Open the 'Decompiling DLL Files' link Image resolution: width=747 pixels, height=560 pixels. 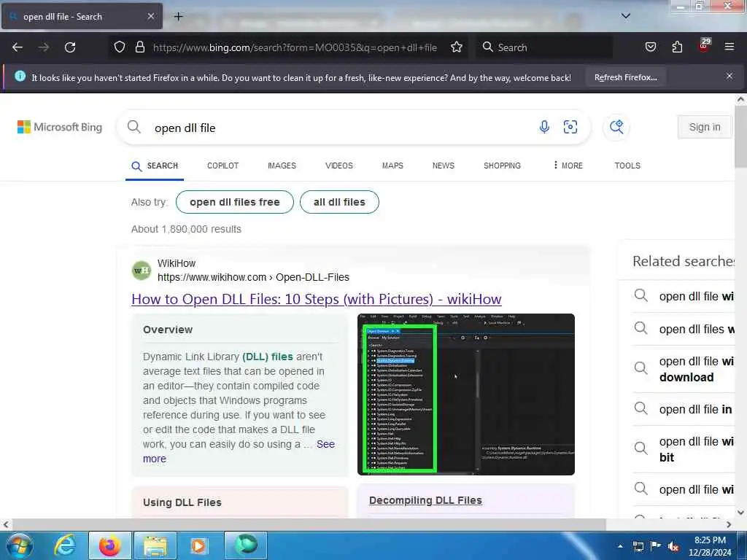(425, 500)
